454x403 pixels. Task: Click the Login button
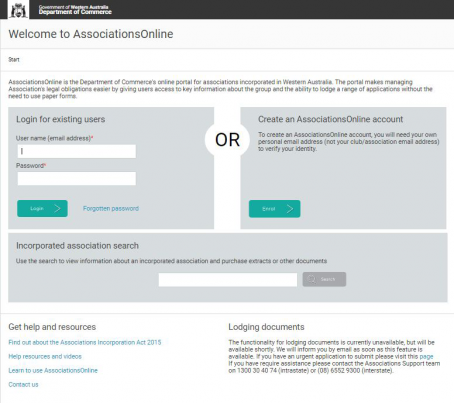pos(42,209)
